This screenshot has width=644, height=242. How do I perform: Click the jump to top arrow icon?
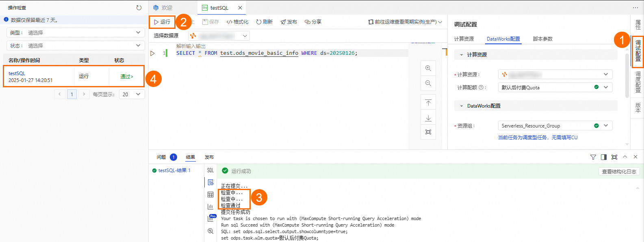pyautogui.click(x=428, y=103)
